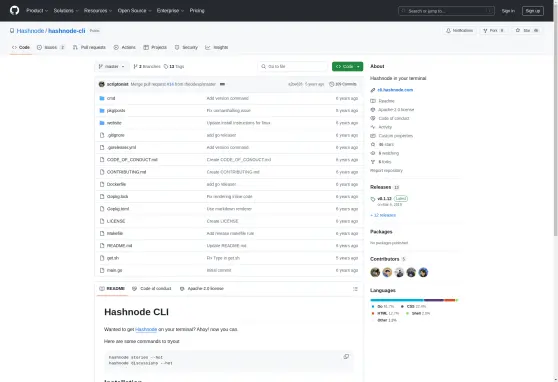558x382 pixels.
Task: Click the GitHub logo icon
Action: click(15, 10)
